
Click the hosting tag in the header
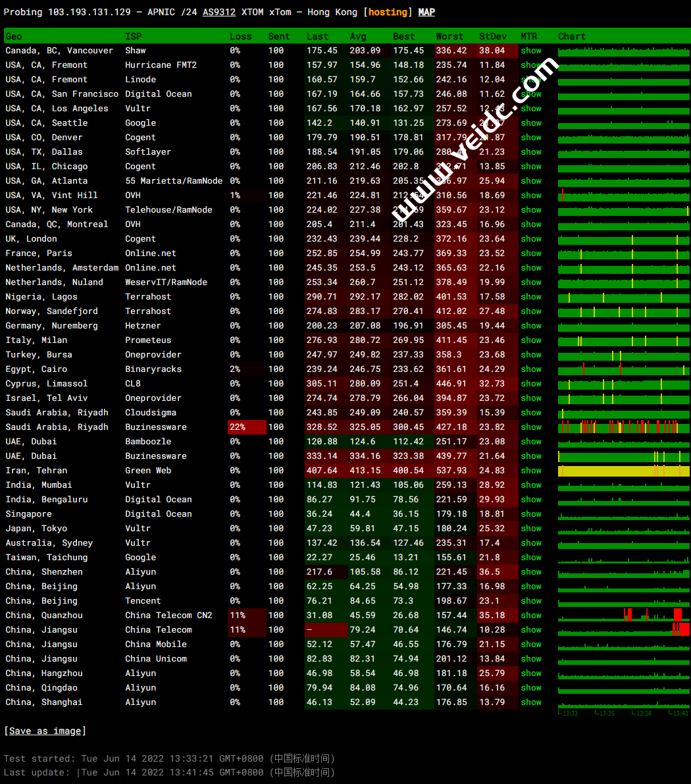pyautogui.click(x=388, y=12)
